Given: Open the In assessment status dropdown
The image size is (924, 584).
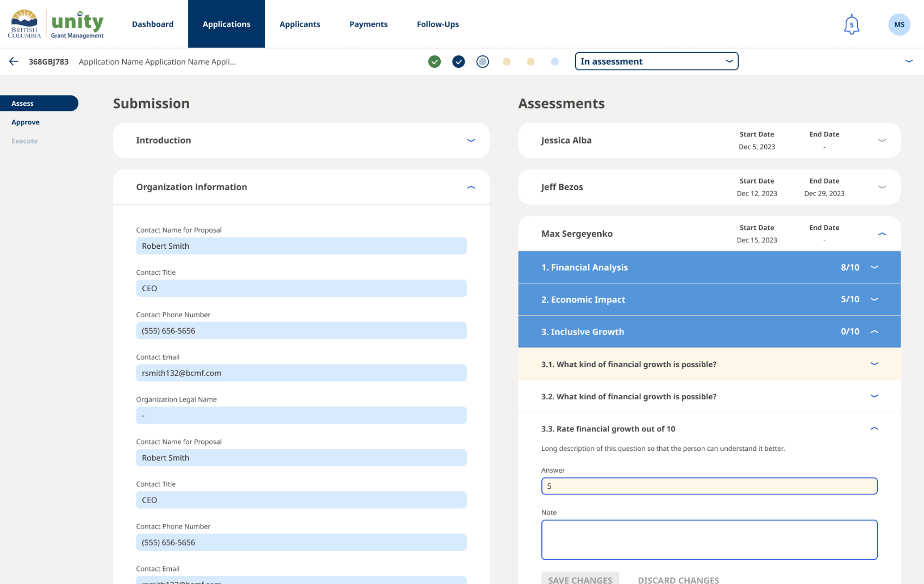Looking at the screenshot, I should 657,61.
